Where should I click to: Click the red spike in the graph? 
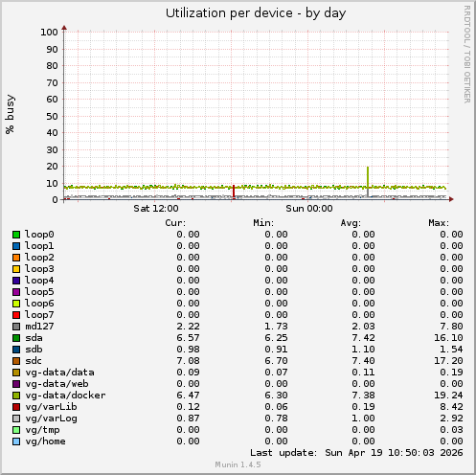pos(234,191)
